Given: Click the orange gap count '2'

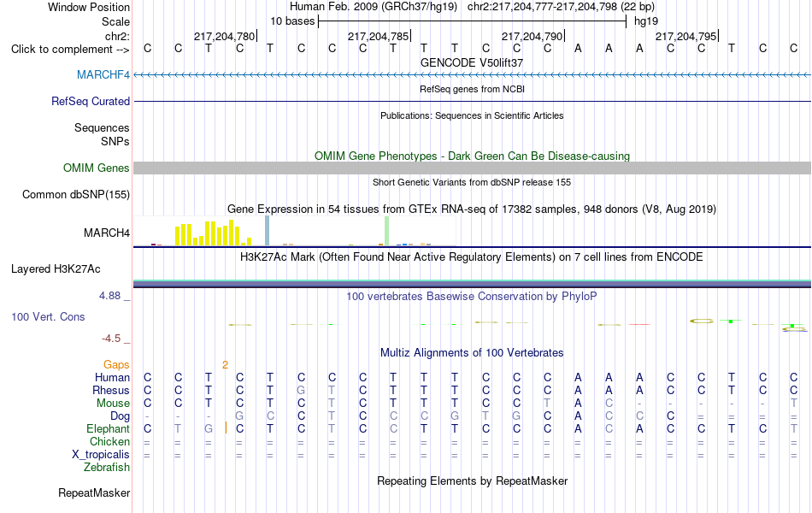Looking at the screenshot, I should click(x=226, y=365).
